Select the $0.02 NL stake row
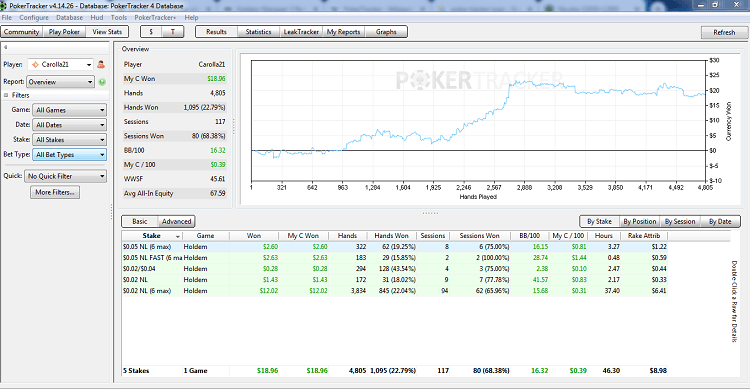The height and width of the screenshot is (389, 750). [395, 280]
